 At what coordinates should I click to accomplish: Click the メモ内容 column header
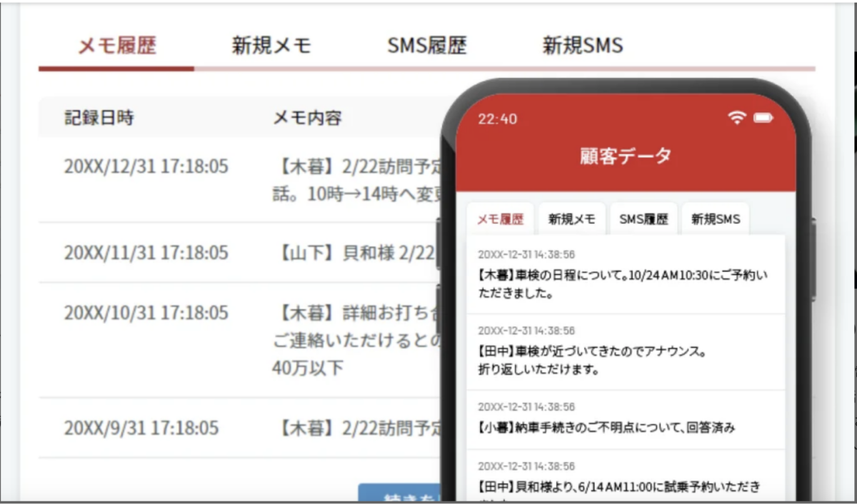(307, 118)
